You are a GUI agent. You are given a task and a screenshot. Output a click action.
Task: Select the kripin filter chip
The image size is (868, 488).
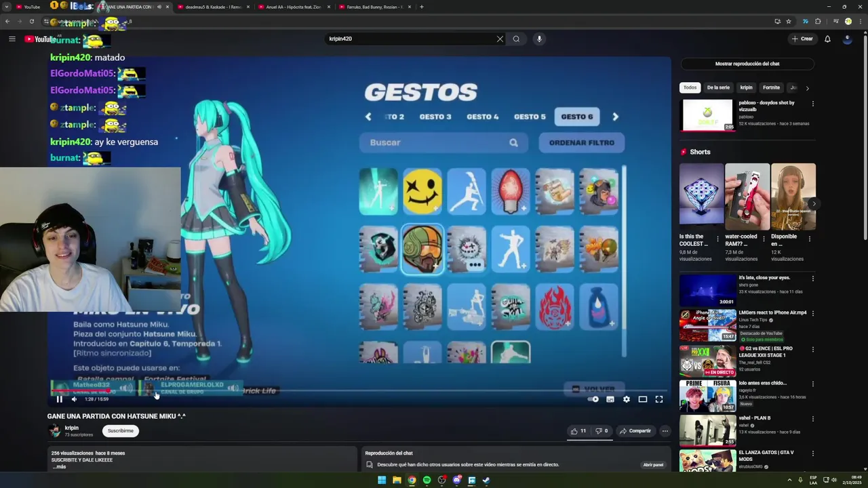click(x=746, y=87)
